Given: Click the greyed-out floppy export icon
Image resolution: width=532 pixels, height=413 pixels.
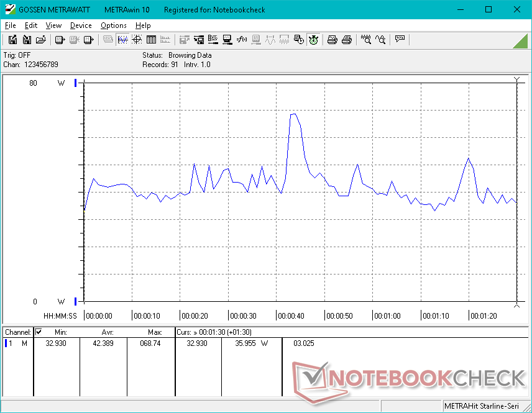Looking at the screenshot, I should coord(185,40).
